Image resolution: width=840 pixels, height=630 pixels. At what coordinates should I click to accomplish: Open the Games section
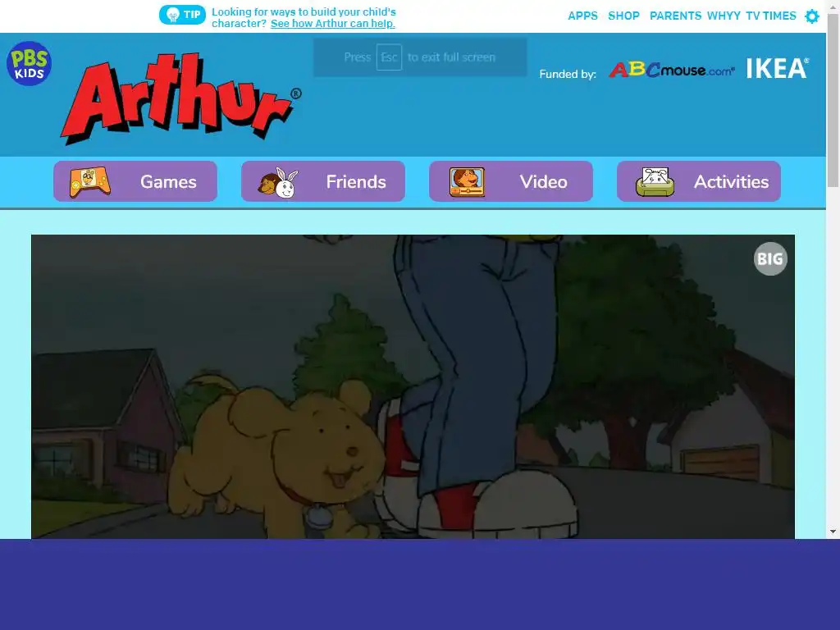coord(135,181)
